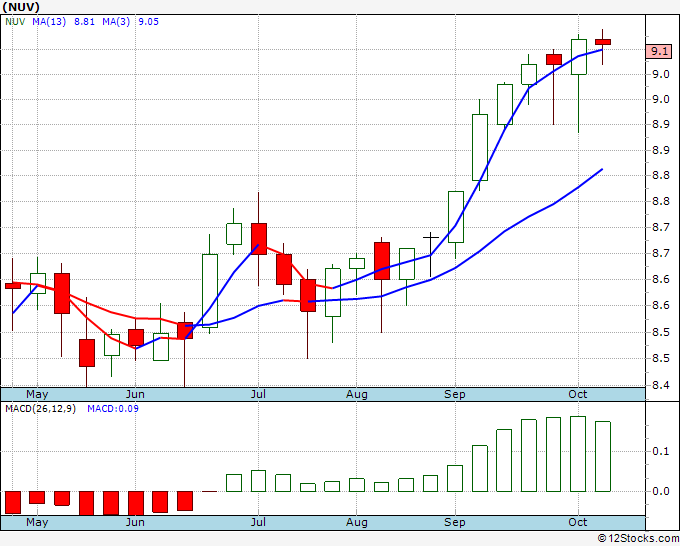
Task: Click the highlighted 9.1 current price tag
Action: click(659, 51)
